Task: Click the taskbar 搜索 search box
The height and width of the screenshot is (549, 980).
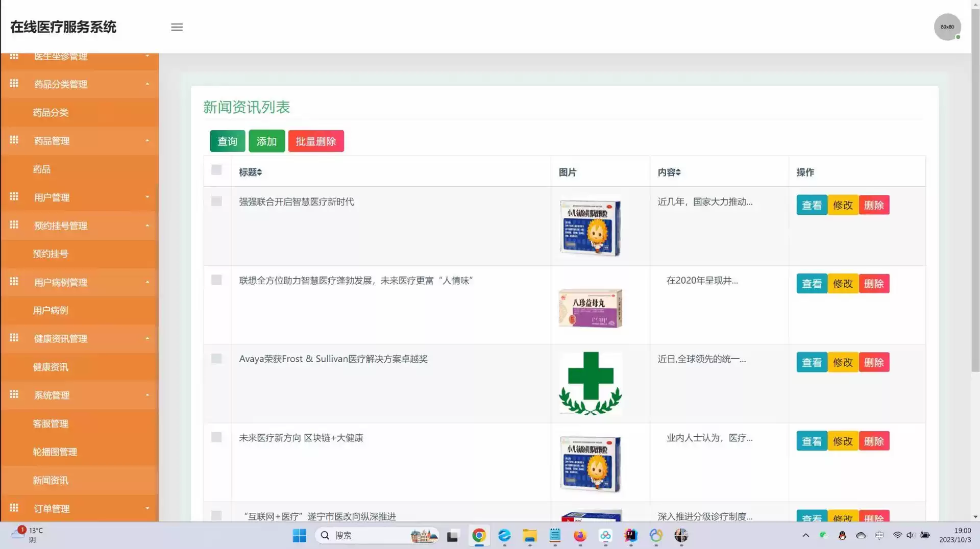Action: click(377, 535)
